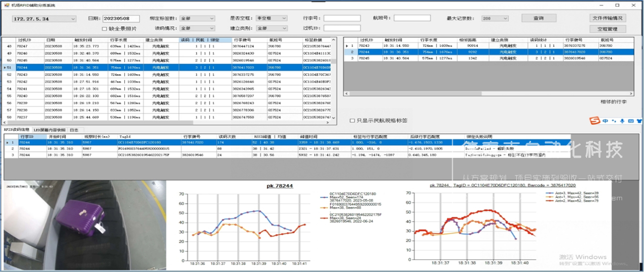
Task: Click the 中 language indicator in IME toolbar
Action: coord(605,121)
